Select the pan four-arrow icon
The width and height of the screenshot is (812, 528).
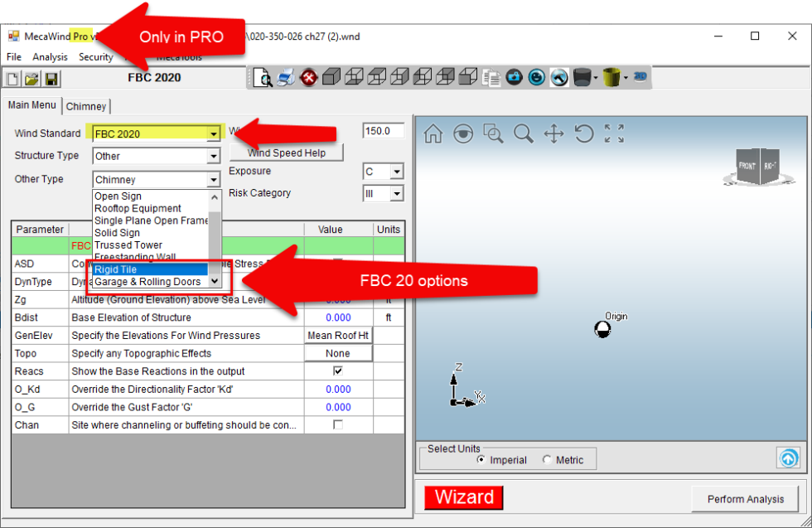[x=553, y=133]
